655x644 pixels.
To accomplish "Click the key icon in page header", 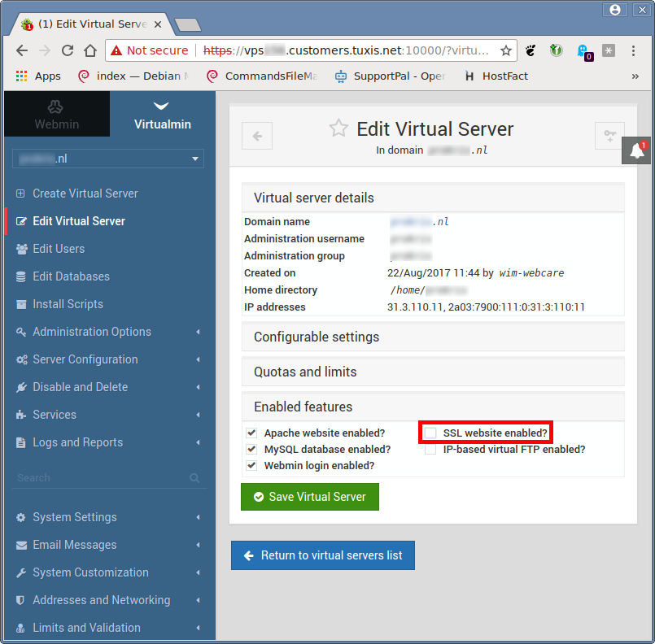I will 609,136.
